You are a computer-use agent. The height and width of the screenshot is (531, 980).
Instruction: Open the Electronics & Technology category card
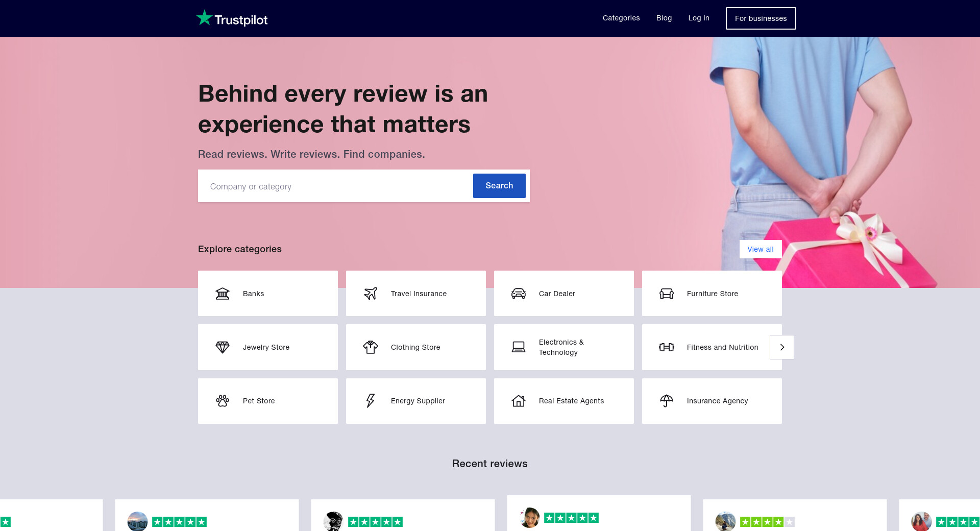click(x=563, y=347)
